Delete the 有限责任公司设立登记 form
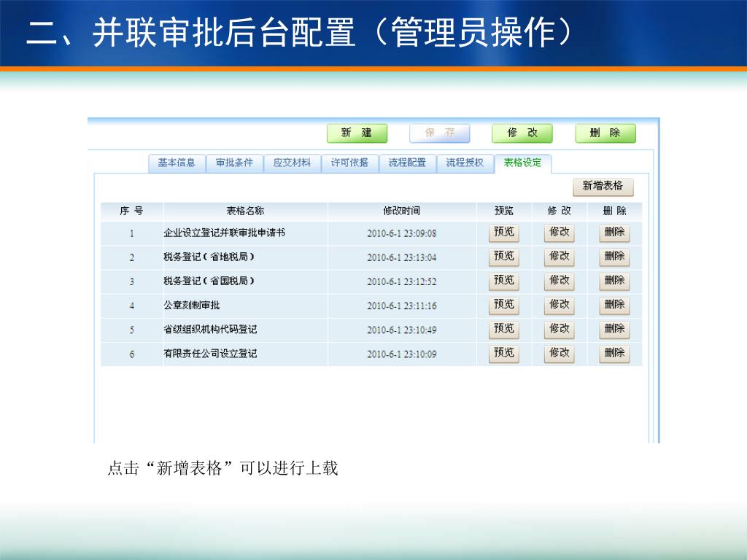The image size is (747, 560). (614, 354)
